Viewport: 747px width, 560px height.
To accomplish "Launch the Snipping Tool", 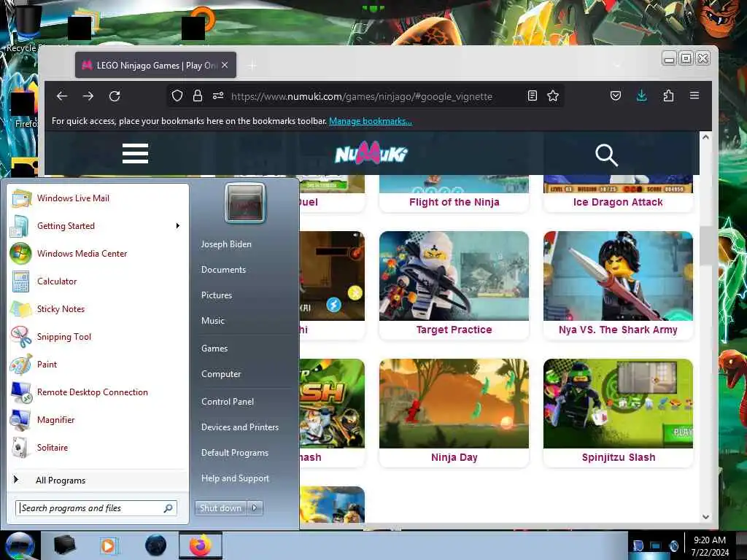I will pyautogui.click(x=98, y=337).
